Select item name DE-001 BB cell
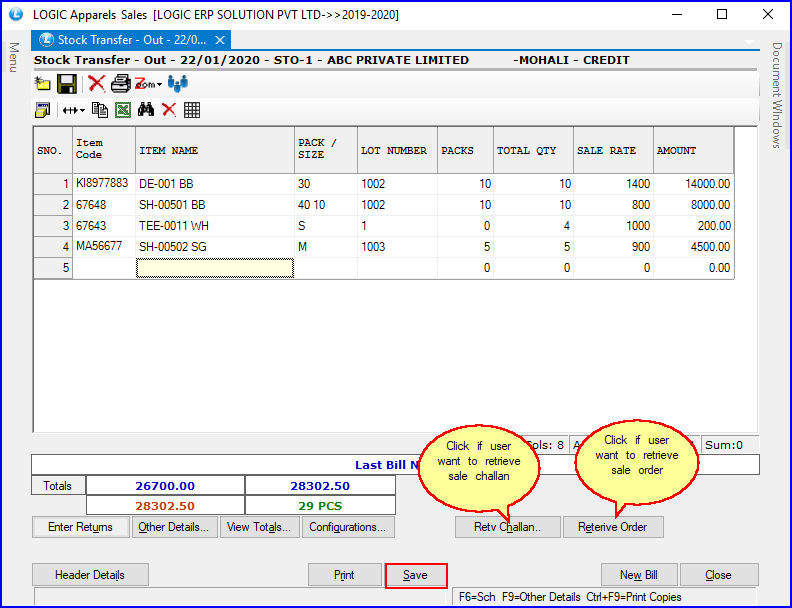Screen dimensions: 792x608 [215, 184]
